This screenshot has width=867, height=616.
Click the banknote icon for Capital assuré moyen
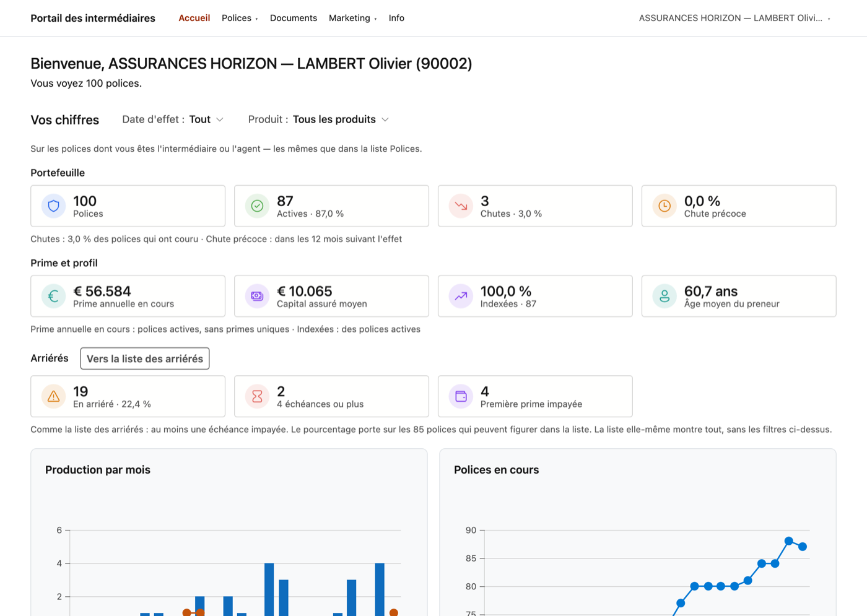tap(258, 297)
